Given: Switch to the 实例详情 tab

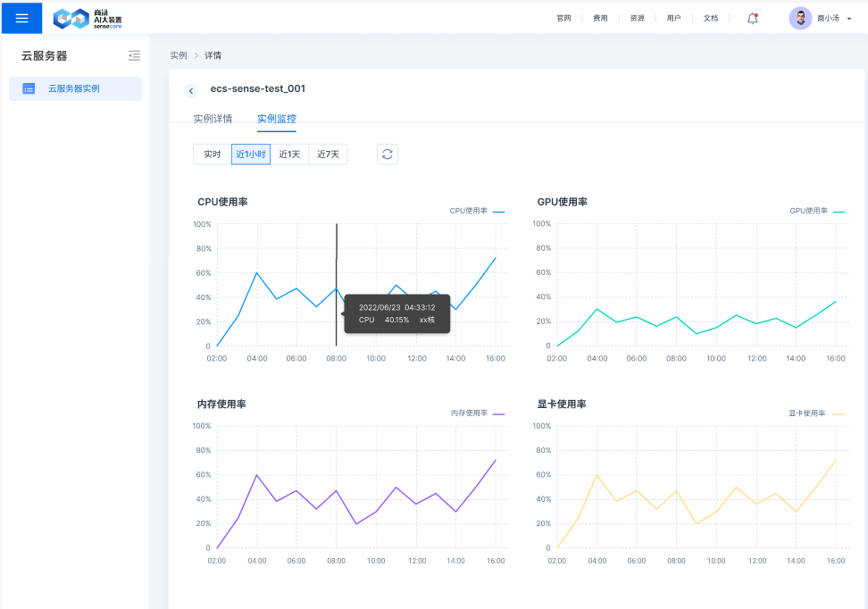Looking at the screenshot, I should (213, 118).
